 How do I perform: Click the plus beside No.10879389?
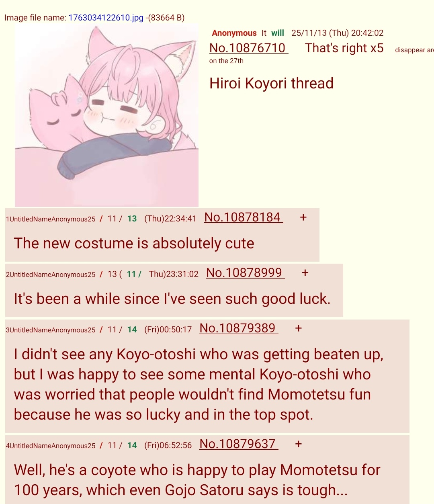point(298,328)
